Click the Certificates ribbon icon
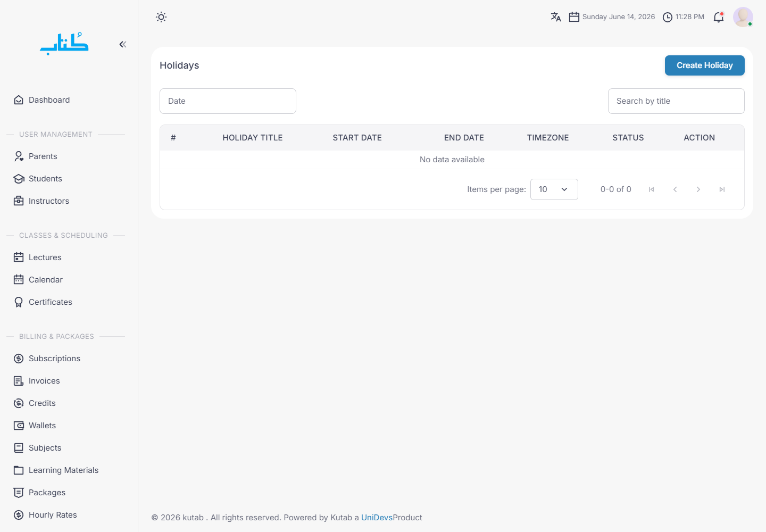The width and height of the screenshot is (766, 532). click(x=19, y=302)
